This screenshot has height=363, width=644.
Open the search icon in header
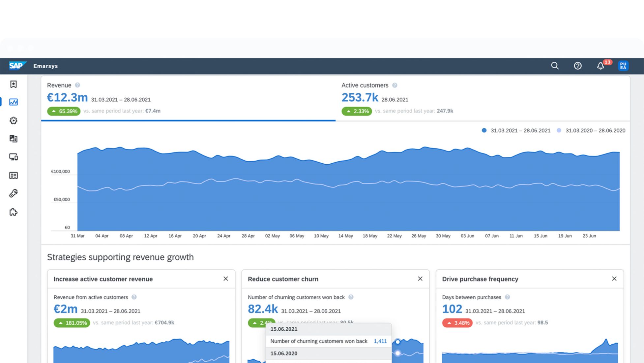pos(555,66)
